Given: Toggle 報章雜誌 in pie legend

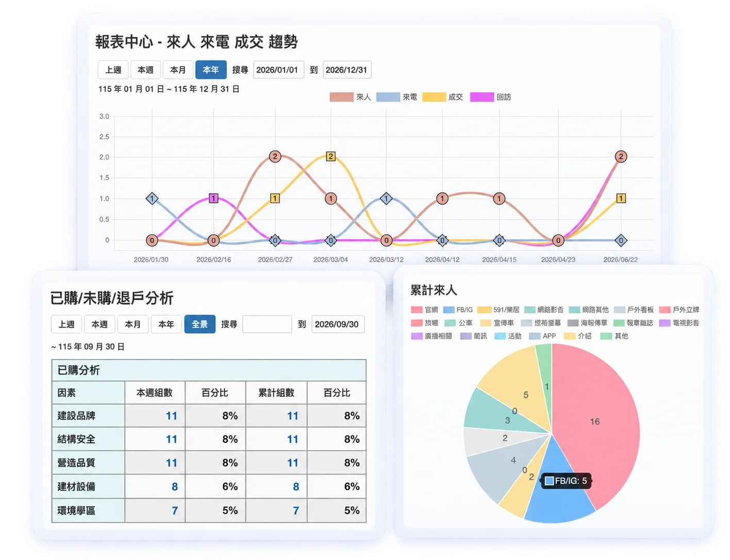Looking at the screenshot, I should pos(633,323).
